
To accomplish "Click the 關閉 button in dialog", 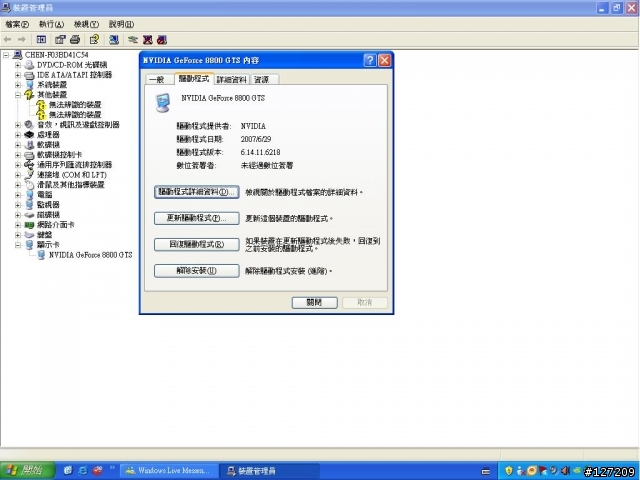I will click(x=315, y=302).
